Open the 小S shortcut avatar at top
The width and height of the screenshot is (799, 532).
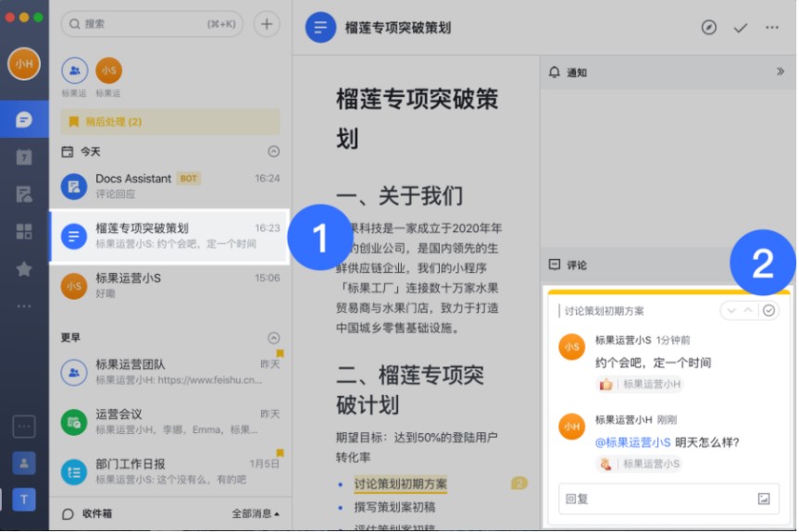point(108,70)
